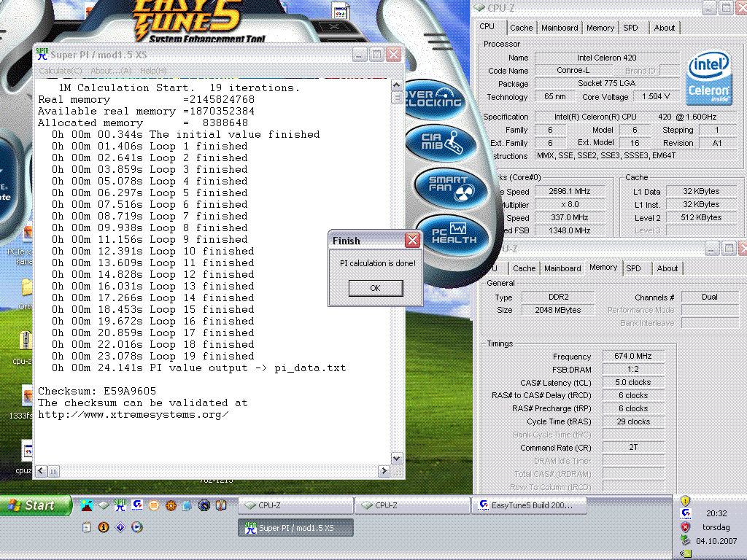Click the processor Name field 'Intel Celeron 420'
Image resolution: width=747 pixels, height=560 pixels.
pos(607,58)
